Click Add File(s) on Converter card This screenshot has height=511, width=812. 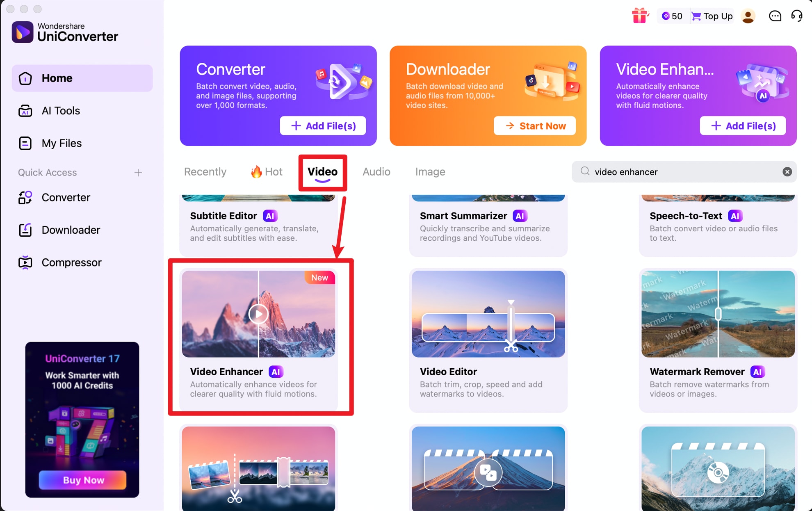pyautogui.click(x=323, y=126)
